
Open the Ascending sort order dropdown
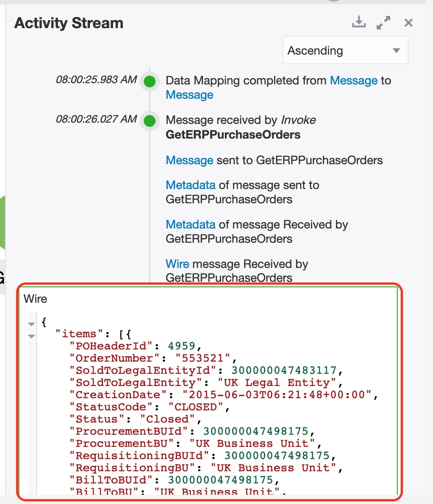pyautogui.click(x=345, y=50)
